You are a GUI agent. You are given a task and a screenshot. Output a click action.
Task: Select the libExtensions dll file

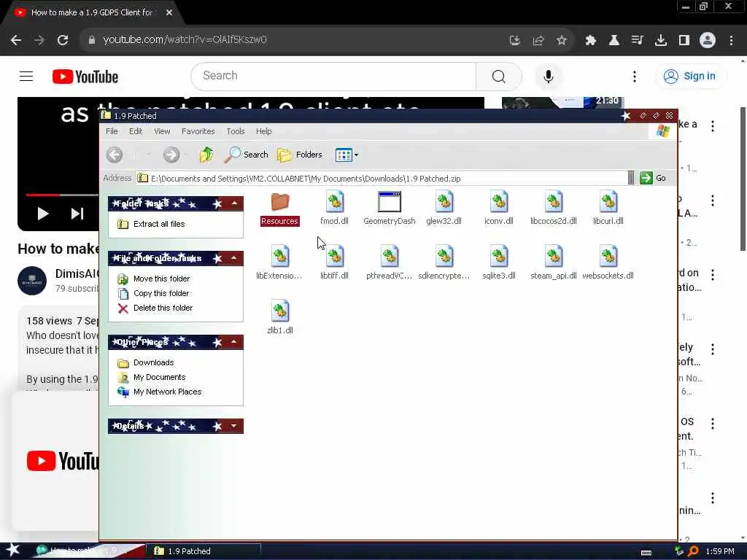pyautogui.click(x=279, y=262)
